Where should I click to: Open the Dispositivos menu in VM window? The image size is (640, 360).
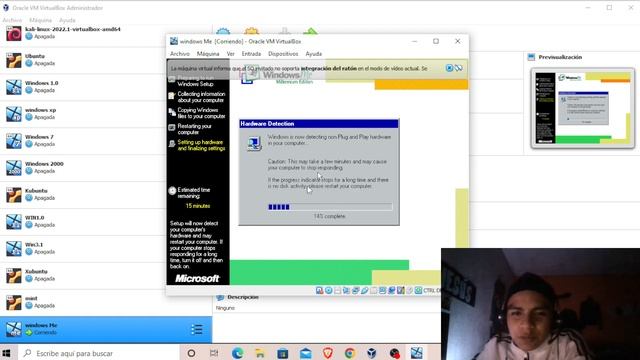point(283,53)
